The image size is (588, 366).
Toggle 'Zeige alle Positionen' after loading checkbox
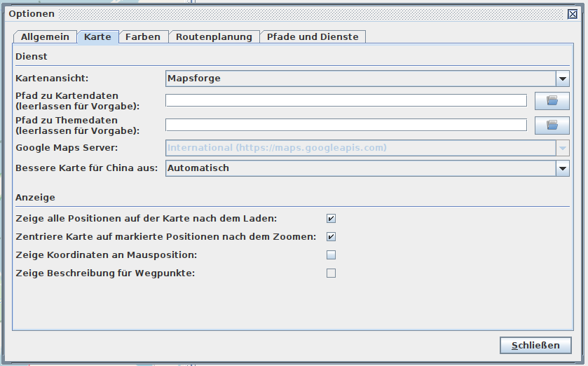(x=331, y=219)
